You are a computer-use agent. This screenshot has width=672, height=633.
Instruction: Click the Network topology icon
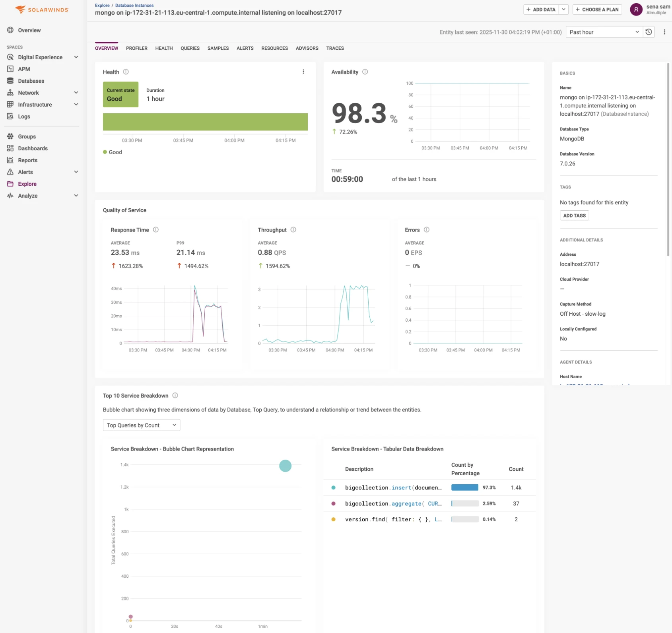[10, 93]
